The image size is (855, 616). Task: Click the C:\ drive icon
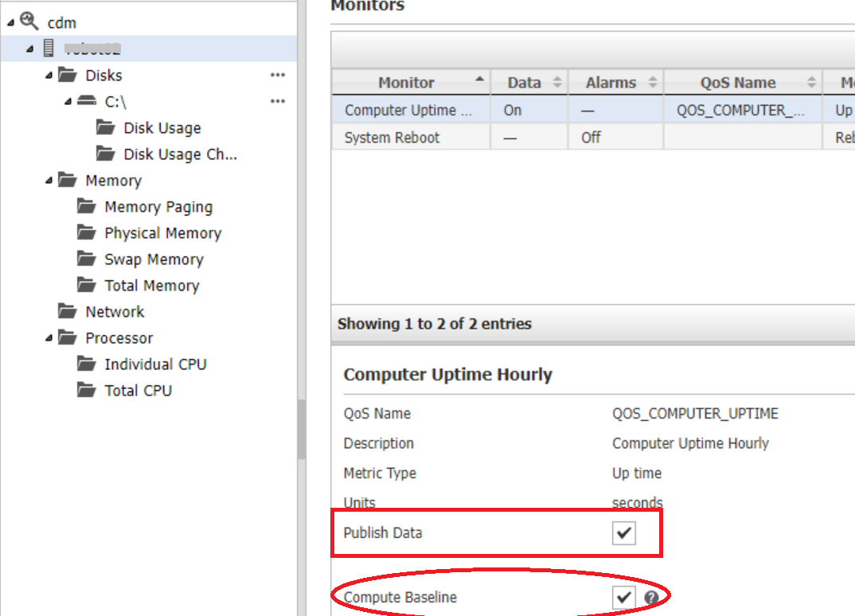coord(86,101)
